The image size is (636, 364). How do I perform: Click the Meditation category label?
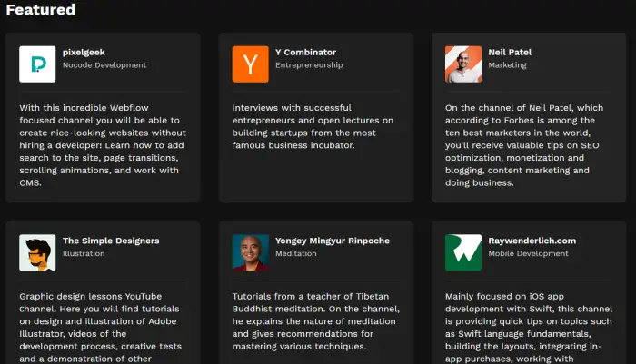click(x=295, y=253)
